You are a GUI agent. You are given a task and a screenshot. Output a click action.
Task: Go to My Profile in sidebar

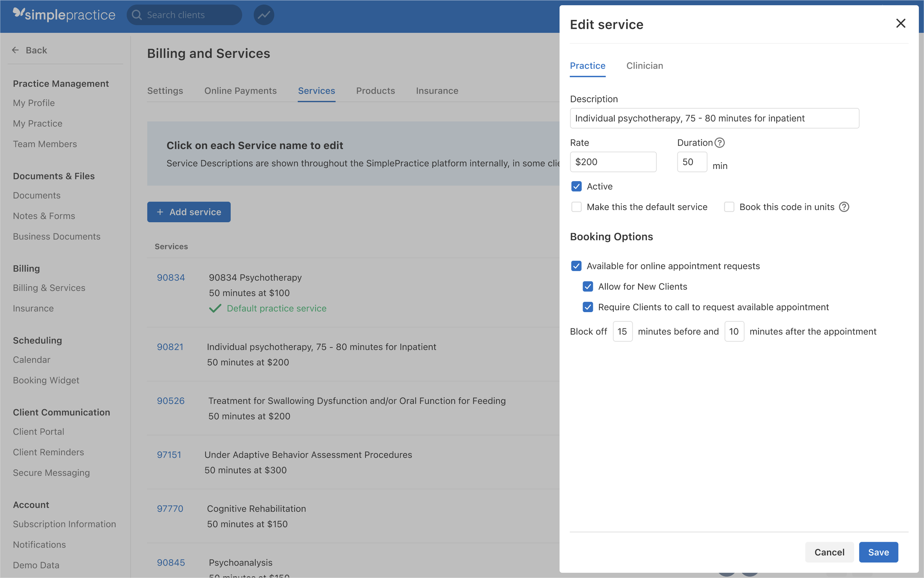tap(34, 103)
